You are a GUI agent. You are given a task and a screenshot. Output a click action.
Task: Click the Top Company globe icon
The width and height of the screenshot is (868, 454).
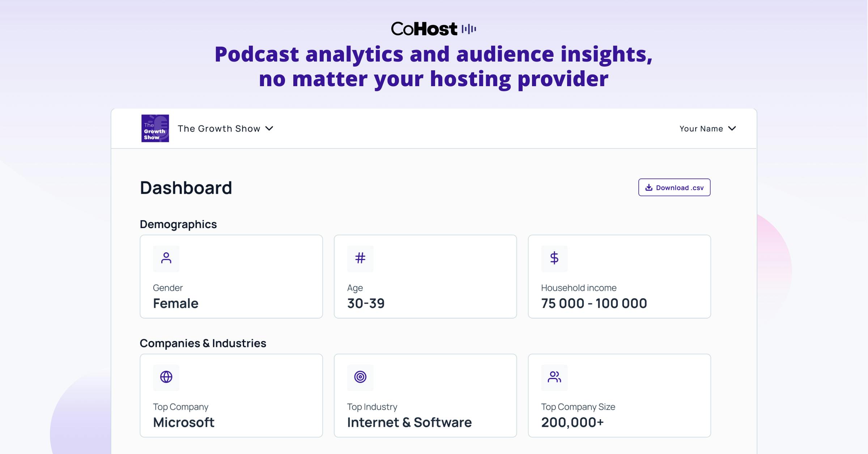(166, 377)
